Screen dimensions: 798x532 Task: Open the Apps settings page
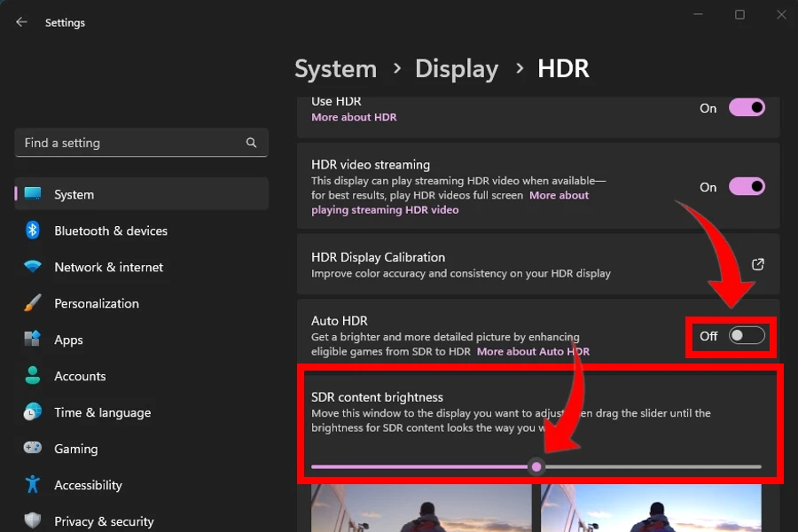[142, 340]
